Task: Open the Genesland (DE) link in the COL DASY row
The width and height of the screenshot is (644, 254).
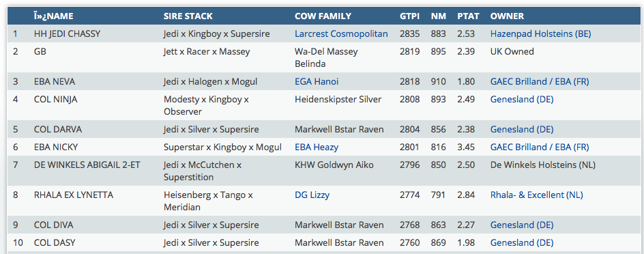Action: coord(522,243)
